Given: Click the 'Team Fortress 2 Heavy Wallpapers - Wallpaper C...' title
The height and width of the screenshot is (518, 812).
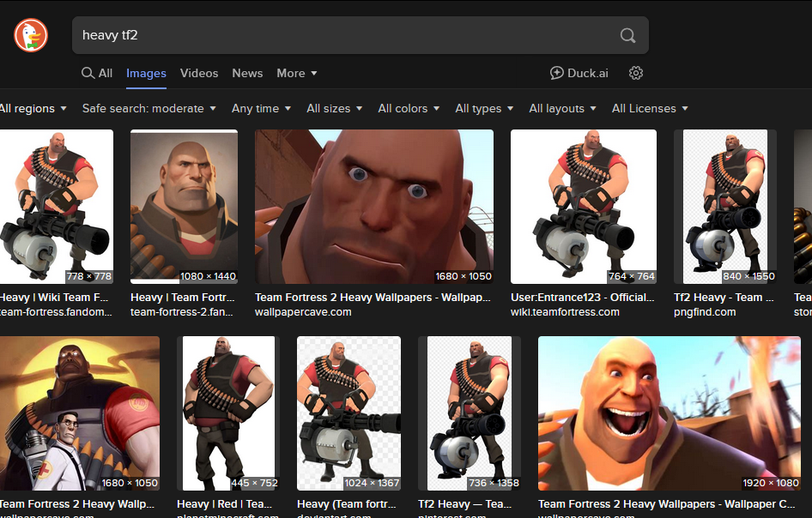Looking at the screenshot, I should tap(666, 504).
